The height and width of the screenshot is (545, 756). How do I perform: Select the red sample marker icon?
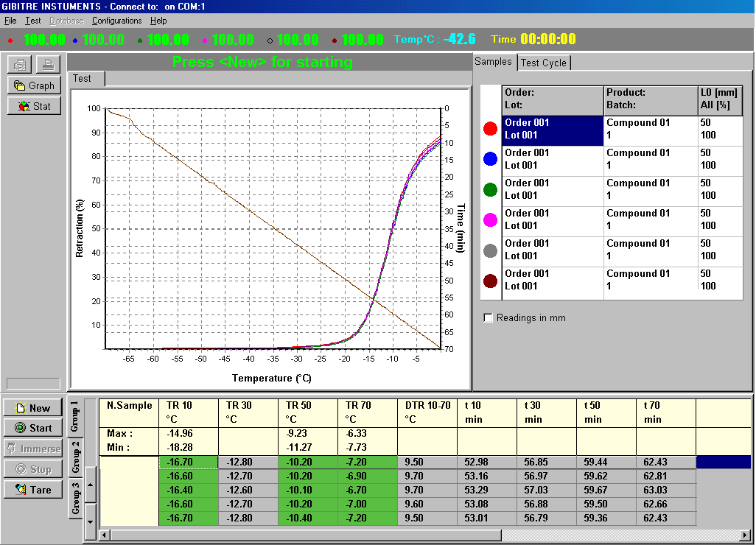coord(489,127)
